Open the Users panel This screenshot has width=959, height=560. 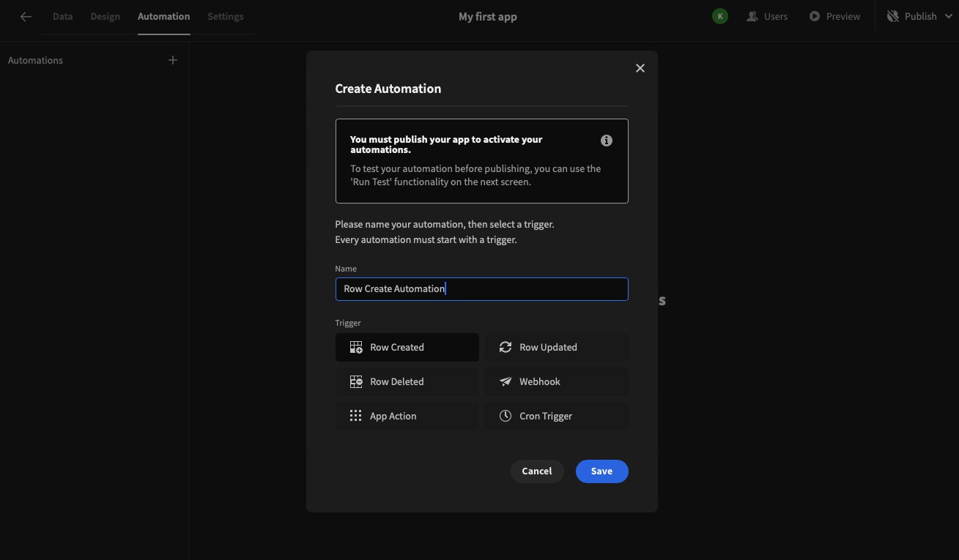tap(766, 15)
